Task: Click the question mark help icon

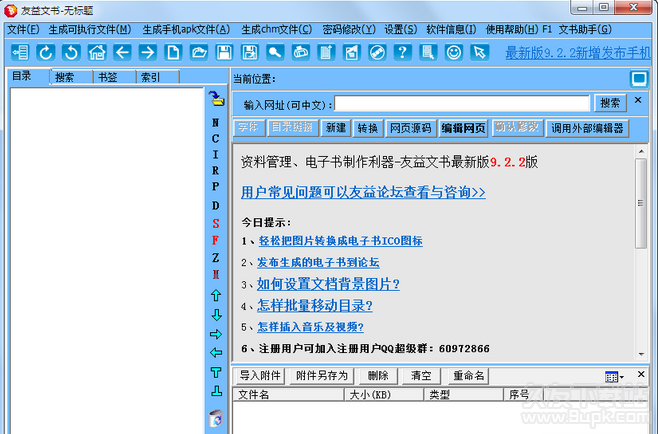Action: (x=402, y=52)
